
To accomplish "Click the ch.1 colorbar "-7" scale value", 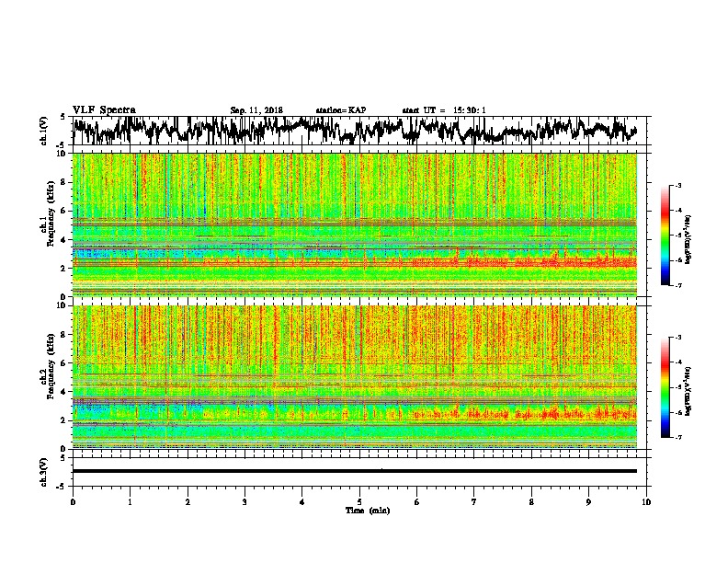I will click(x=678, y=285).
